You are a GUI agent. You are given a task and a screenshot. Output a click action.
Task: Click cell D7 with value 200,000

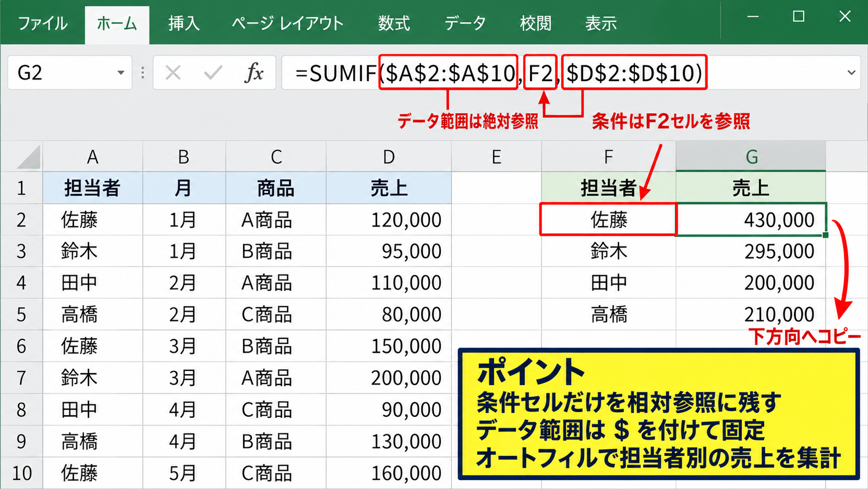click(389, 378)
